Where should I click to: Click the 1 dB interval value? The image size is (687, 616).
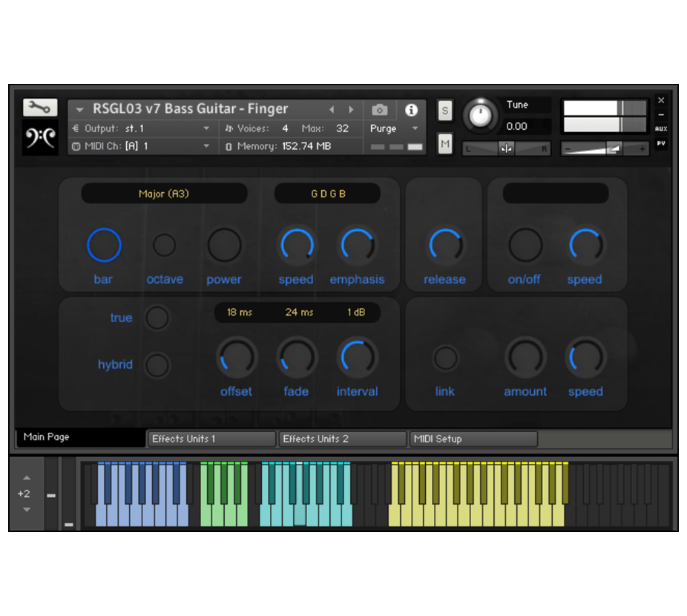pos(356,312)
